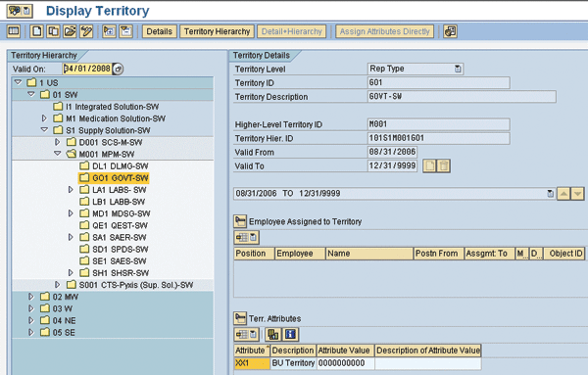
Task: Collapse the 1 US root node
Action: tap(18, 82)
